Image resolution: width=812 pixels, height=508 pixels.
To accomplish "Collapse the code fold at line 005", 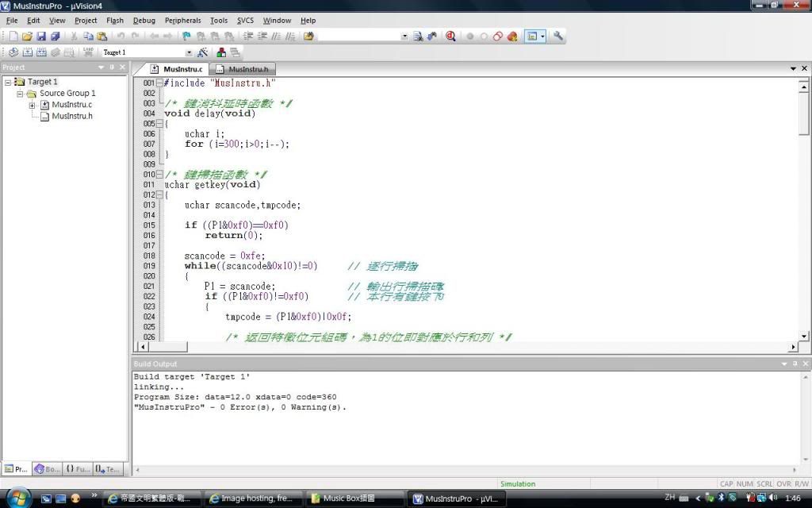I will [159, 124].
